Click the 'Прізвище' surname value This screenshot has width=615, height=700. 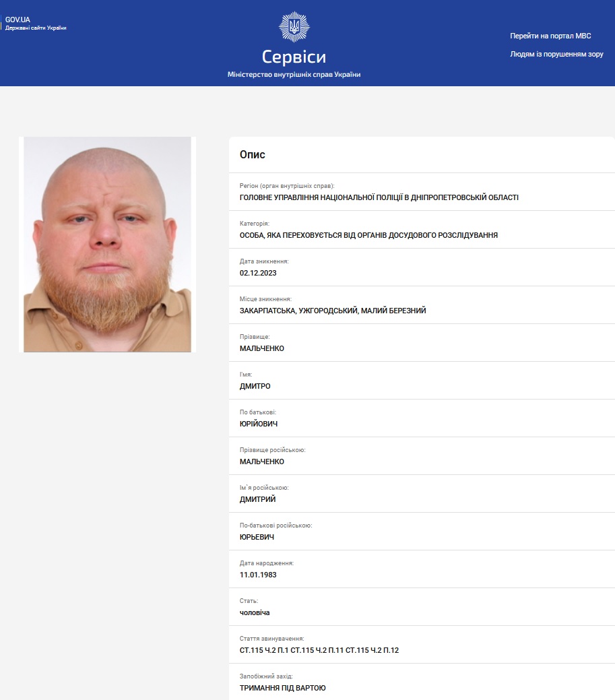click(x=261, y=348)
